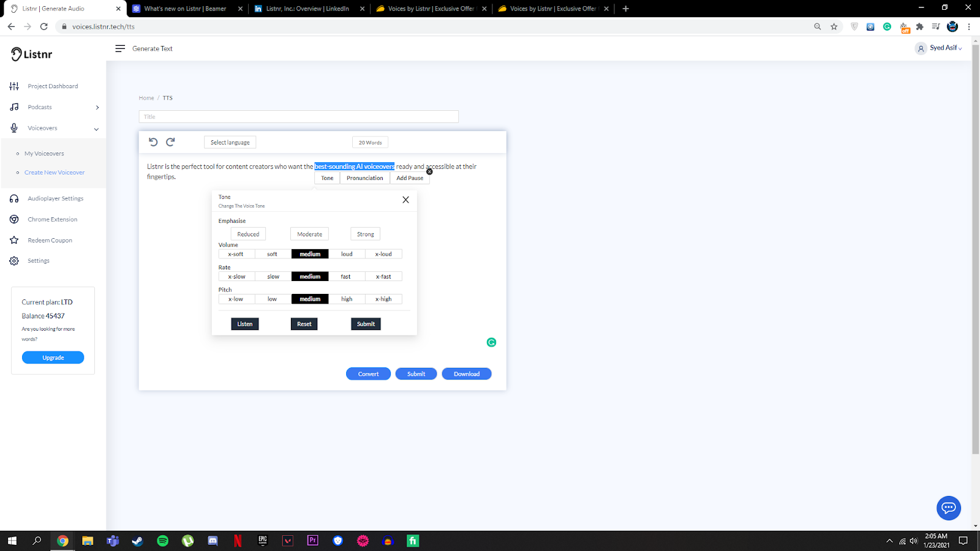Reload the page with browser refresh icon
Image resolution: width=980 pixels, height=551 pixels.
44,26
